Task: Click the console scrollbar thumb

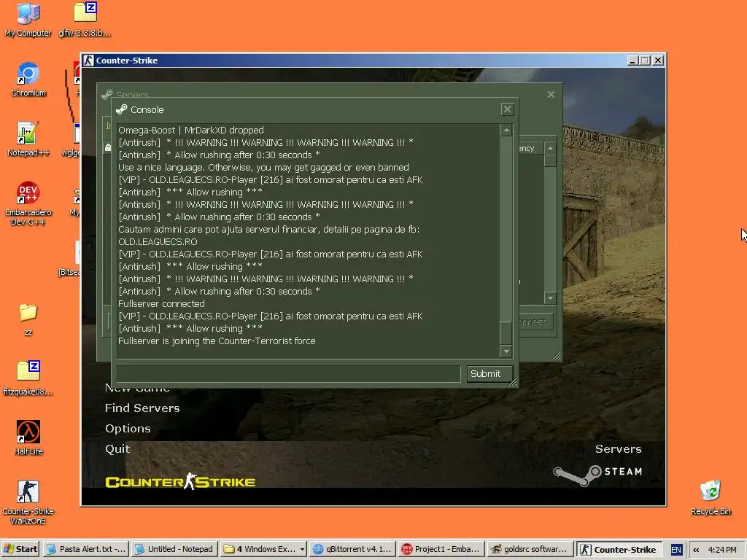Action: click(x=506, y=332)
